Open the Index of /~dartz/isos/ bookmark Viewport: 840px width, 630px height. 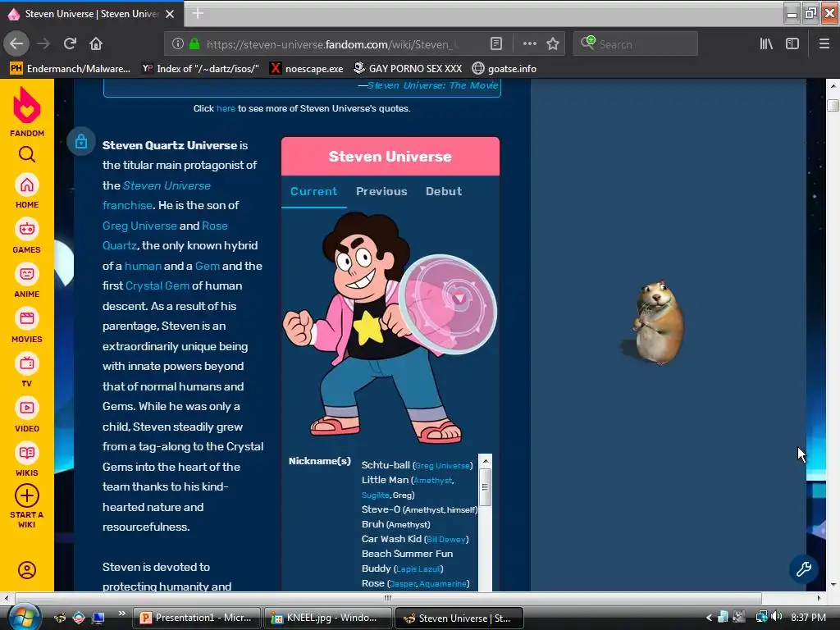pos(200,69)
